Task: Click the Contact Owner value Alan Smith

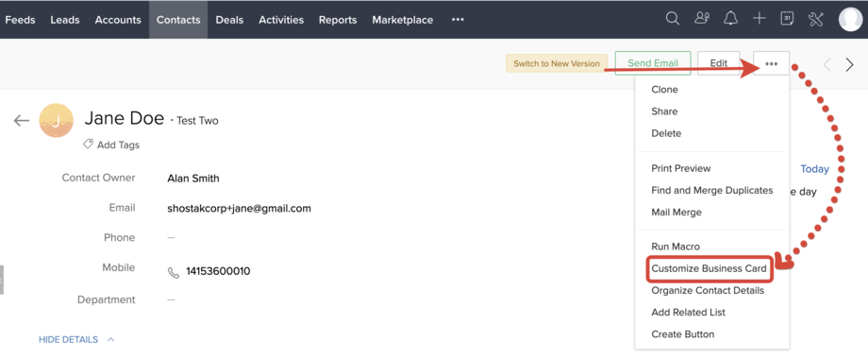Action: [x=193, y=179]
